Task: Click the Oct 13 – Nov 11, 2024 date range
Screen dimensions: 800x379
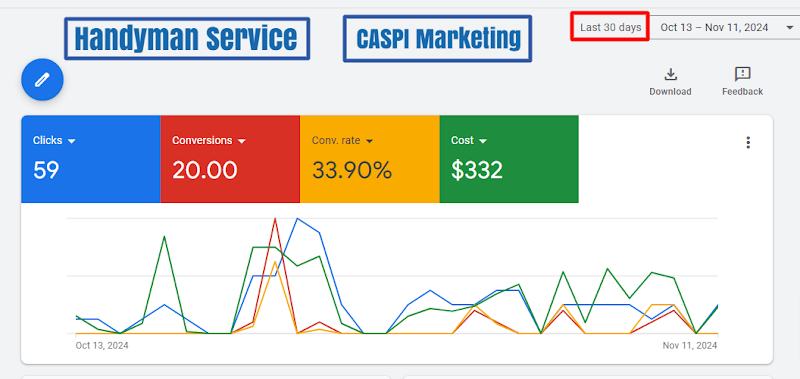Action: point(714,28)
